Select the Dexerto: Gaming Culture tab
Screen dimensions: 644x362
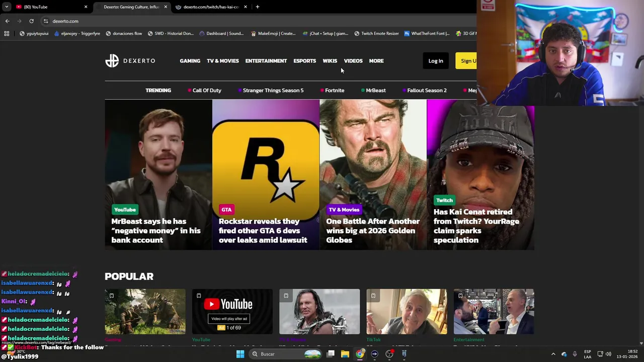132,7
